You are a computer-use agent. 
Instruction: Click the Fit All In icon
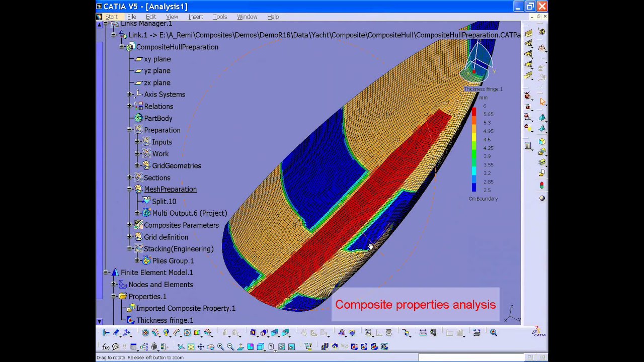(191, 346)
